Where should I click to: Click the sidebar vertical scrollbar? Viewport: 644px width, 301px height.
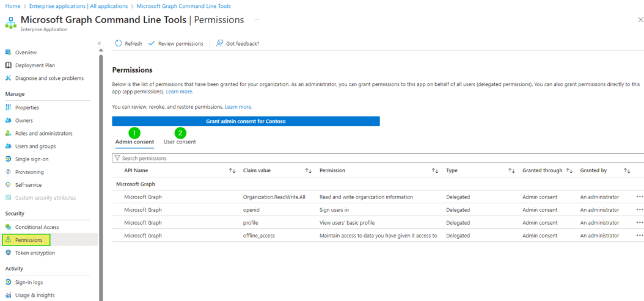click(x=101, y=176)
